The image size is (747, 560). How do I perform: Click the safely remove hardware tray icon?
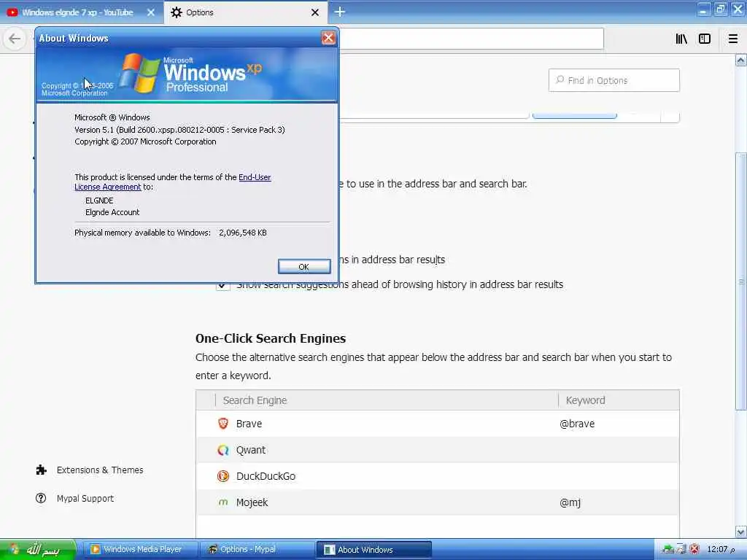(x=681, y=550)
